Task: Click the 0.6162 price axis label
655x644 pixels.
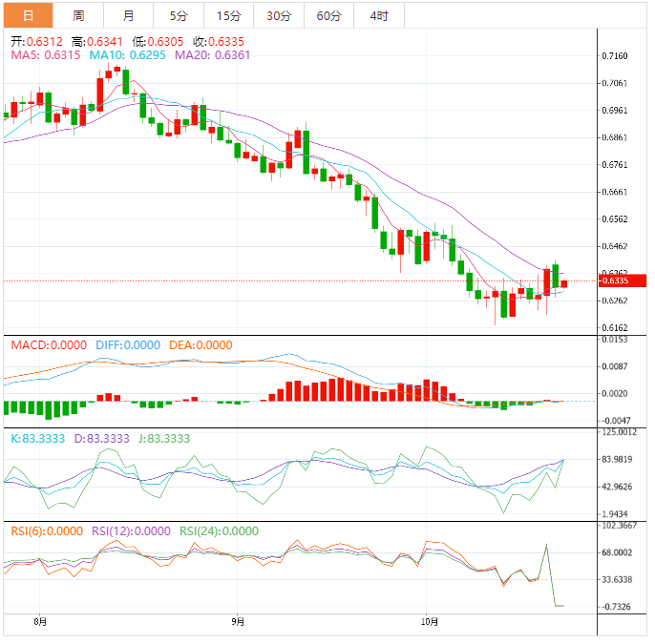Action: (615, 327)
